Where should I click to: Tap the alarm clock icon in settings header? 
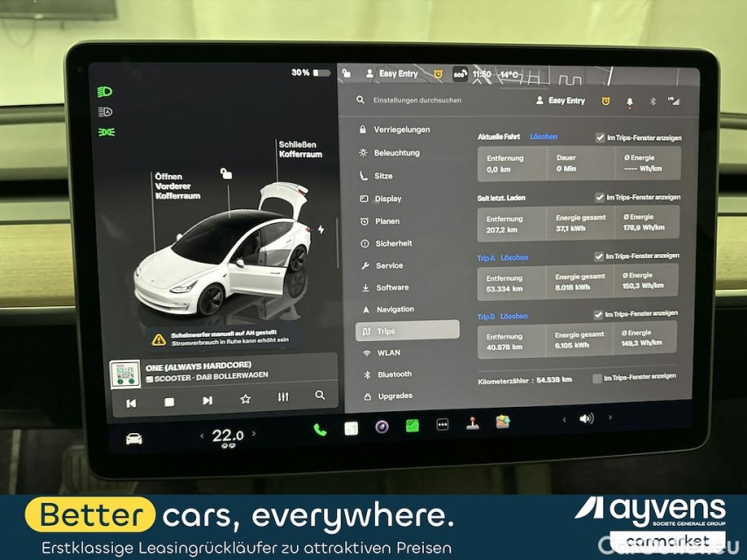[605, 101]
